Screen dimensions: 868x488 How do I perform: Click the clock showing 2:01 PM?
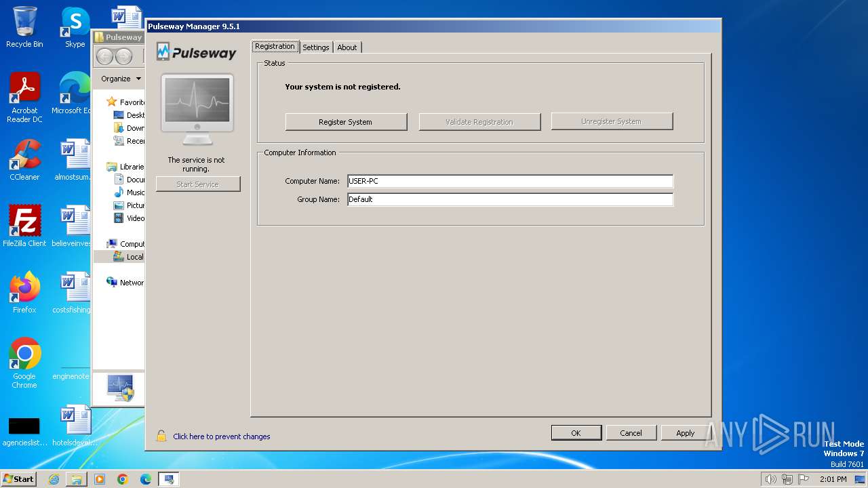pos(833,479)
